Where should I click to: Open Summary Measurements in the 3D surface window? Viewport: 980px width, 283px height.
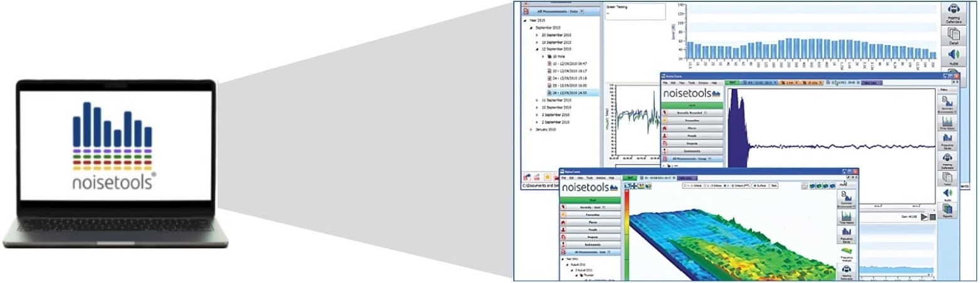(847, 198)
